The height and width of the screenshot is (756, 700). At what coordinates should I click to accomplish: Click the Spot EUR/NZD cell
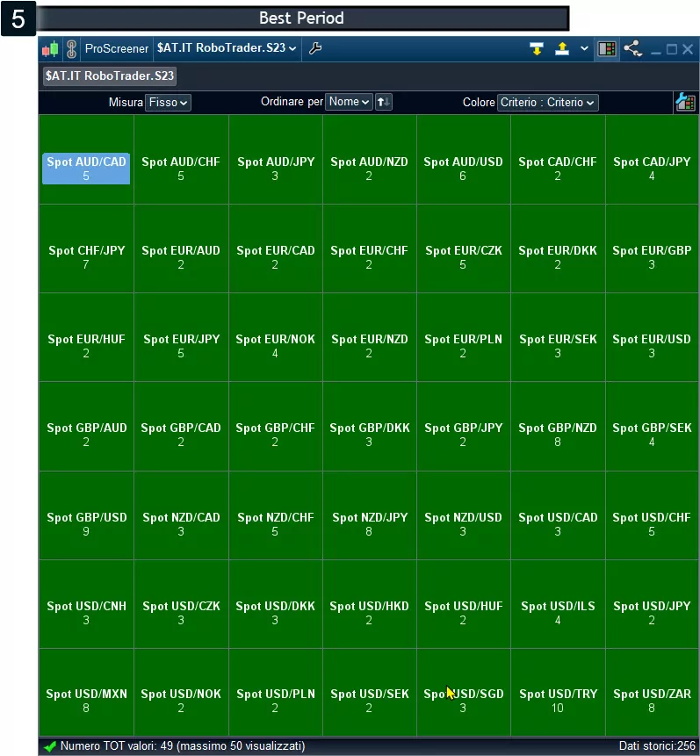click(369, 337)
